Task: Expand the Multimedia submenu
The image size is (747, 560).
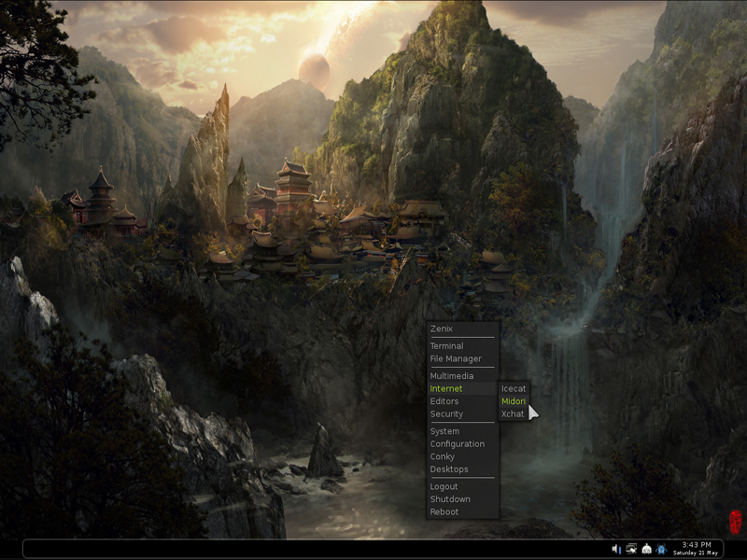Action: 462,376
